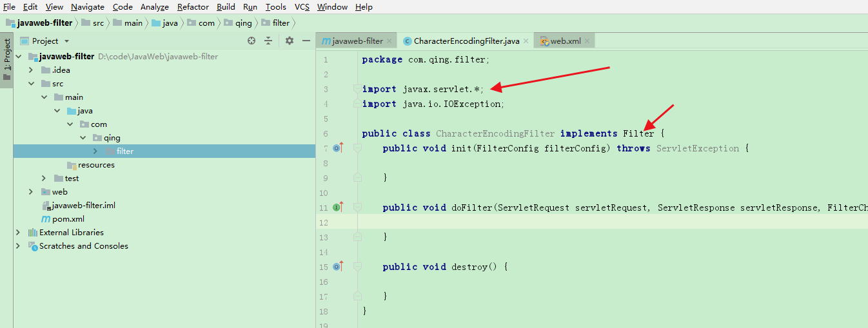The width and height of the screenshot is (868, 328).
Task: Click the src breadcrumb
Action: (x=92, y=23)
